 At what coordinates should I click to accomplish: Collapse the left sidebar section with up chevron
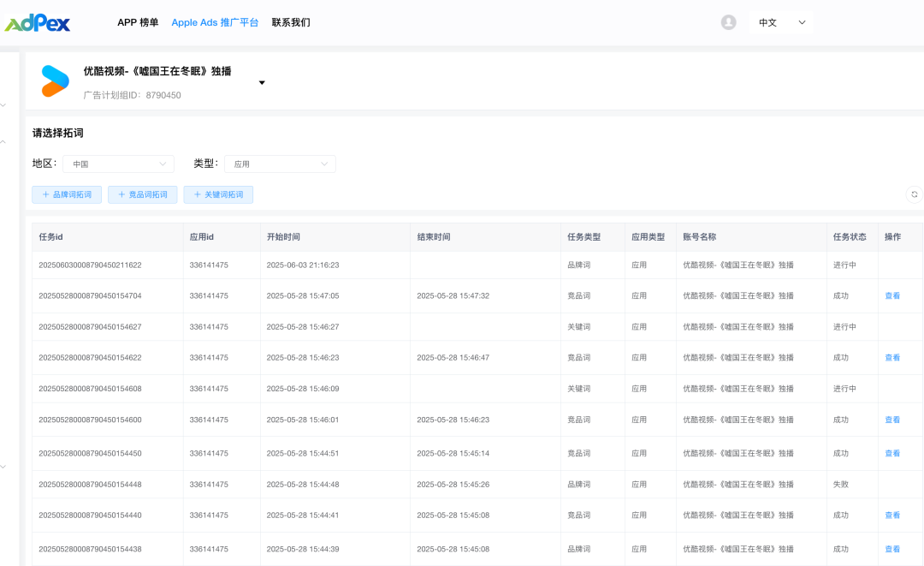click(3, 142)
